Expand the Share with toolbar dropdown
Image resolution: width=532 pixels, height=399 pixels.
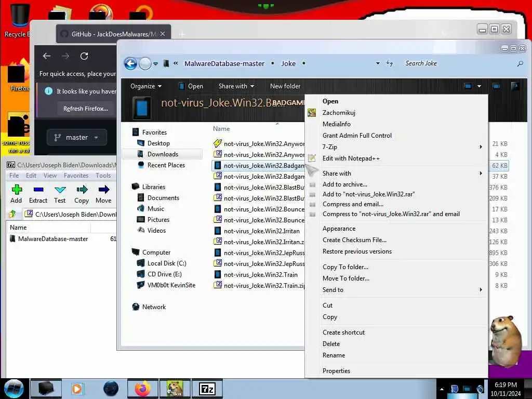click(236, 86)
